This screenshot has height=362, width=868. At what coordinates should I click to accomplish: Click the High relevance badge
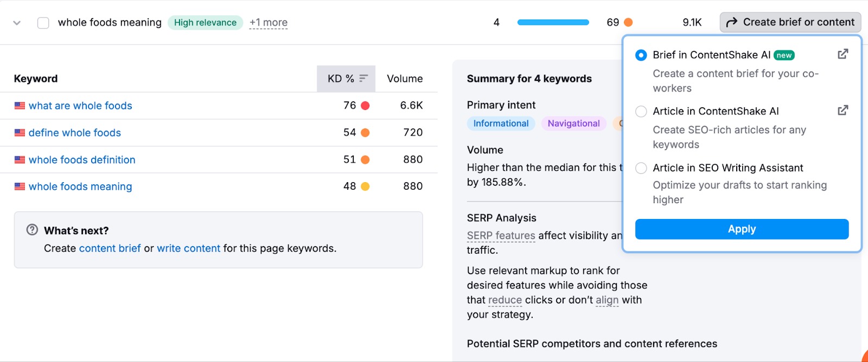(x=205, y=23)
